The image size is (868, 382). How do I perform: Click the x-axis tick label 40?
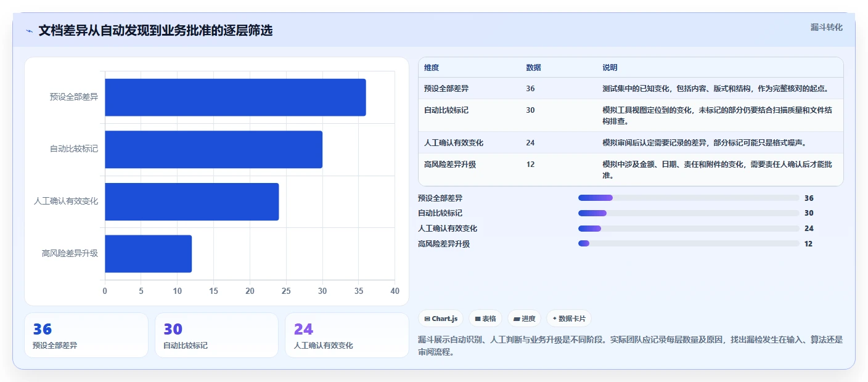click(395, 291)
